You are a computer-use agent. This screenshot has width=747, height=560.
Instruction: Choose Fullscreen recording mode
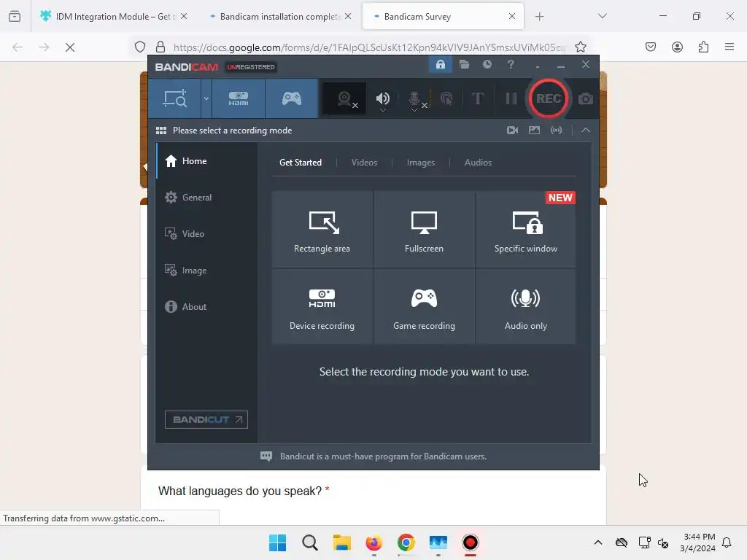[424, 230]
